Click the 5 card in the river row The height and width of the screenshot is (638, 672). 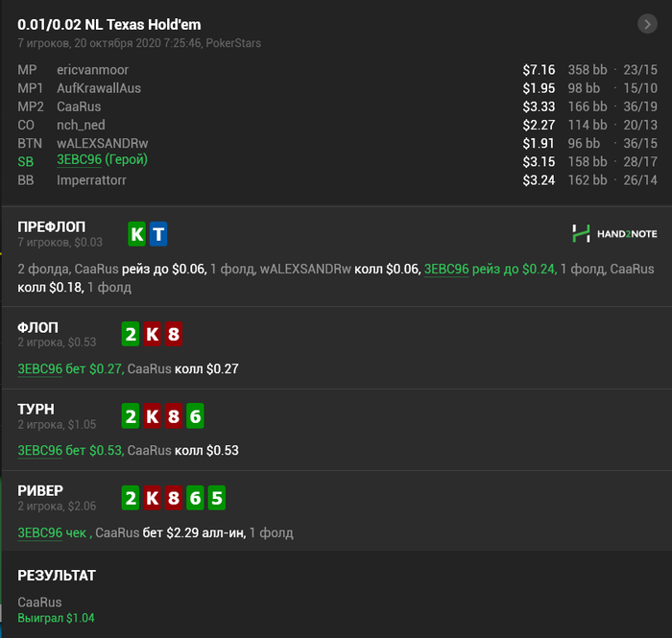tap(217, 498)
